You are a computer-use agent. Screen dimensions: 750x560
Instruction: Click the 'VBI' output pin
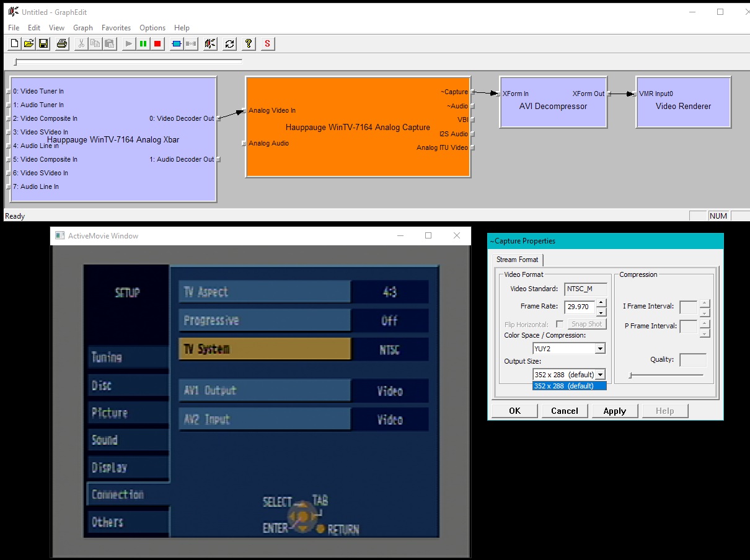click(462, 120)
